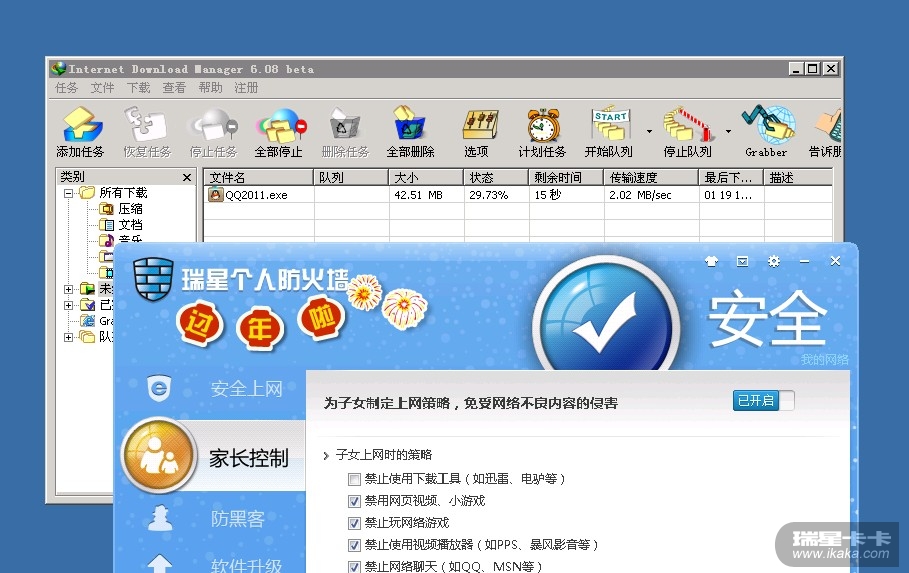Sort downloads by 描述 column header
Viewport: 909px width, 573px height.
click(798, 177)
